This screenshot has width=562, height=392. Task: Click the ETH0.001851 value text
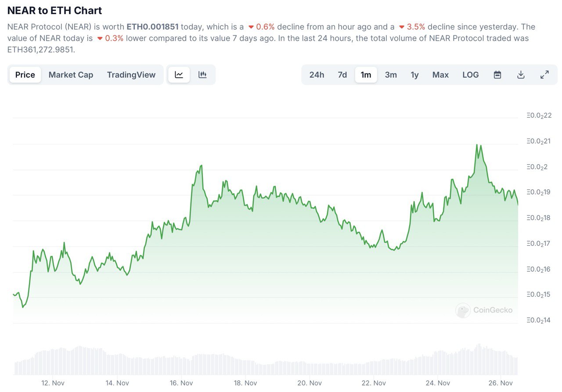152,27
